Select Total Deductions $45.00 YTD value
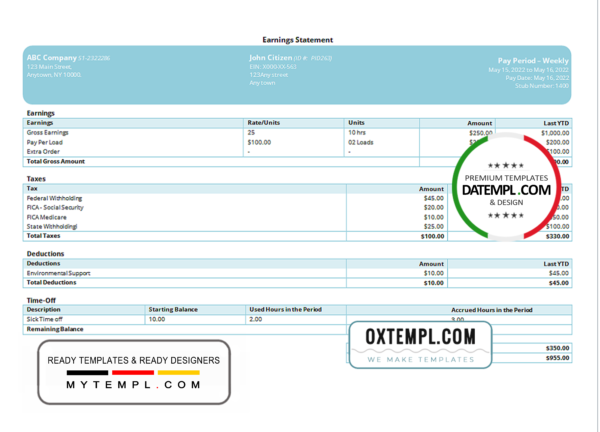 [559, 283]
